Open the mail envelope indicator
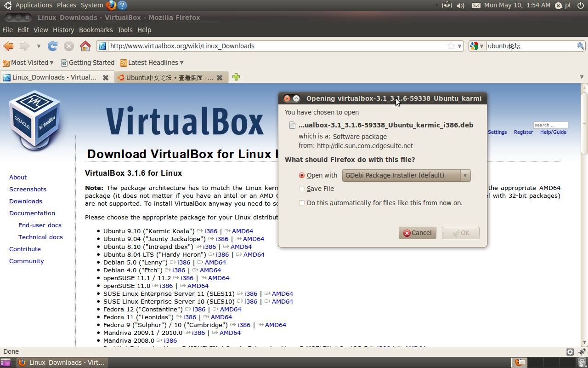Image resolution: width=588 pixels, height=368 pixels. tap(476, 6)
